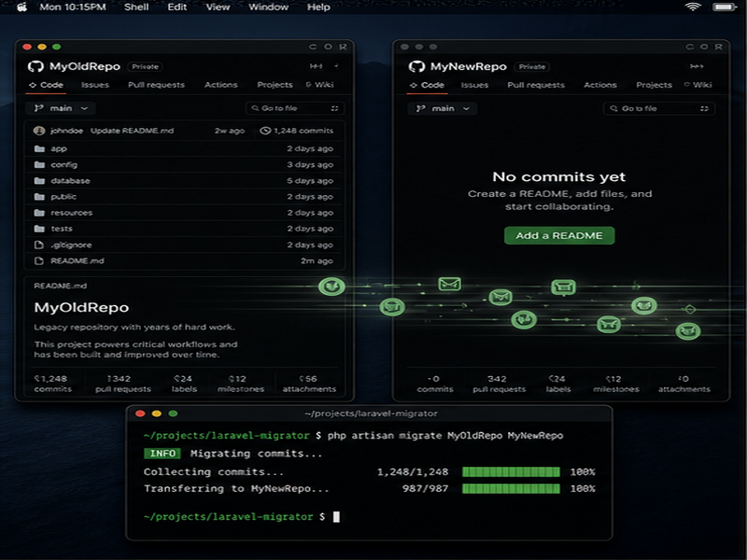Open Projects tab in MyNewRepo

pos(655,85)
